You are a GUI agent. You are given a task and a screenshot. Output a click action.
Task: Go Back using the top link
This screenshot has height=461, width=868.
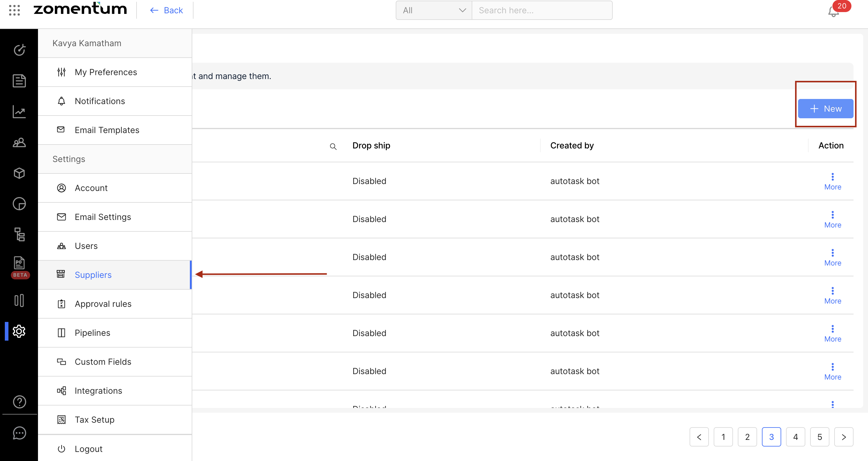click(166, 11)
